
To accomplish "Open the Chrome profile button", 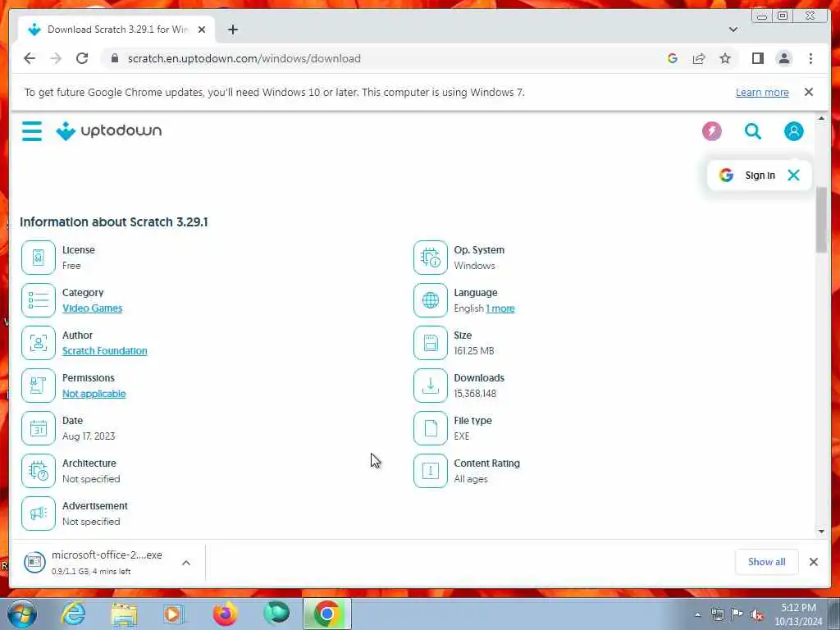I will tap(783, 58).
